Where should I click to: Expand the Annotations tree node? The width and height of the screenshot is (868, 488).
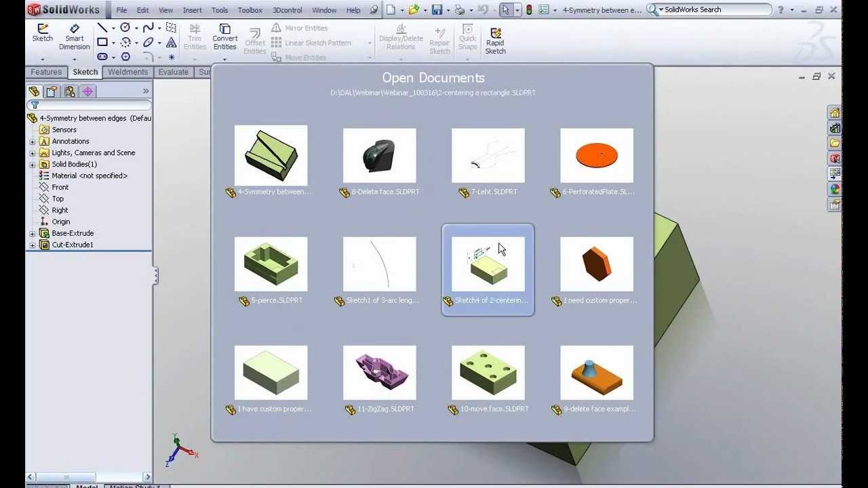(33, 142)
